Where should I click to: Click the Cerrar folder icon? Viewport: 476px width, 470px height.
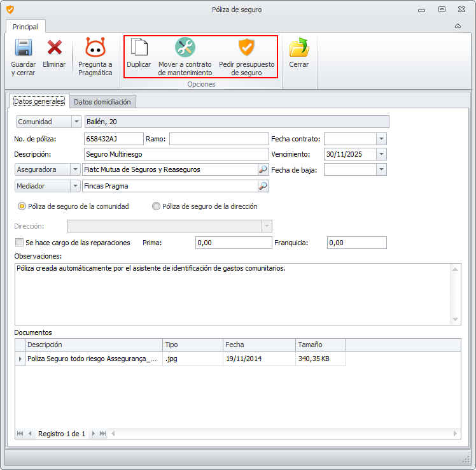(298, 48)
